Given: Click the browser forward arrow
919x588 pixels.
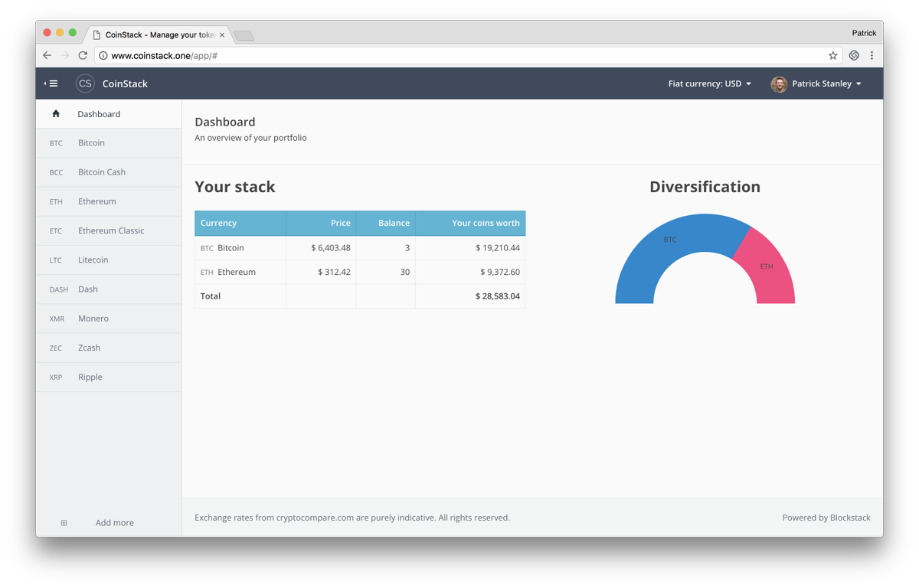Looking at the screenshot, I should (65, 56).
